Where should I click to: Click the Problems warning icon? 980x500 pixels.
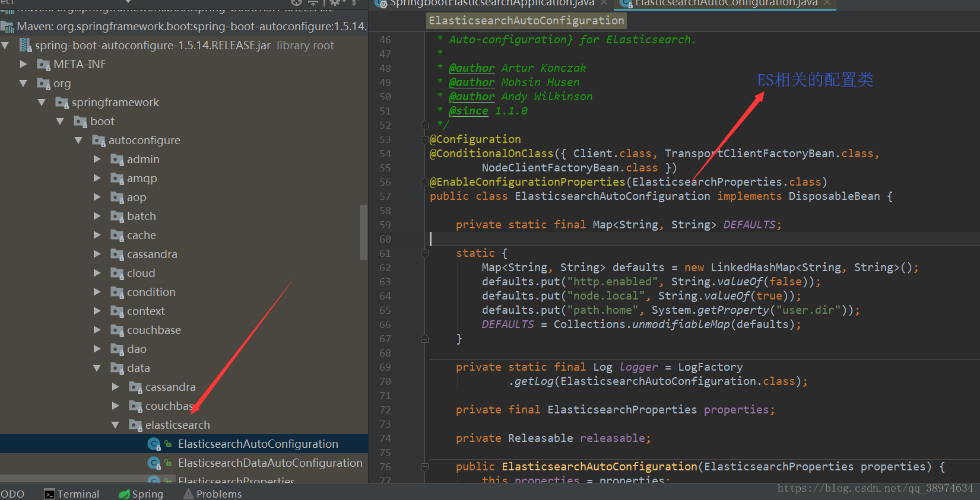(189, 493)
